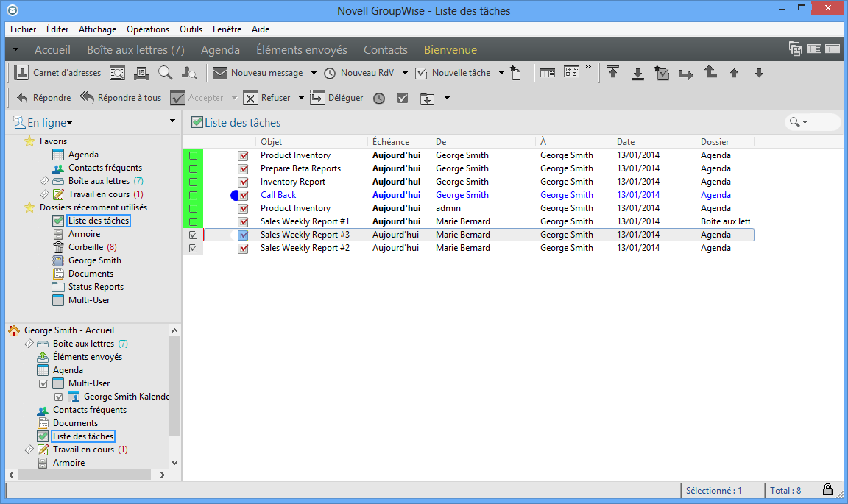Viewport: 848px width, 504px height.
Task: Click folder tree horizontal scrollbar right arrow
Action: pyautogui.click(x=162, y=475)
